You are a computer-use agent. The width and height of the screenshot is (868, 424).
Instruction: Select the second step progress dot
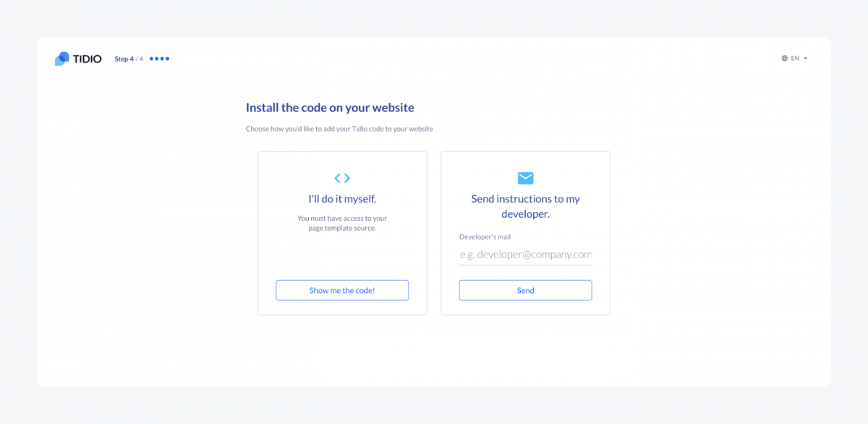pyautogui.click(x=157, y=59)
